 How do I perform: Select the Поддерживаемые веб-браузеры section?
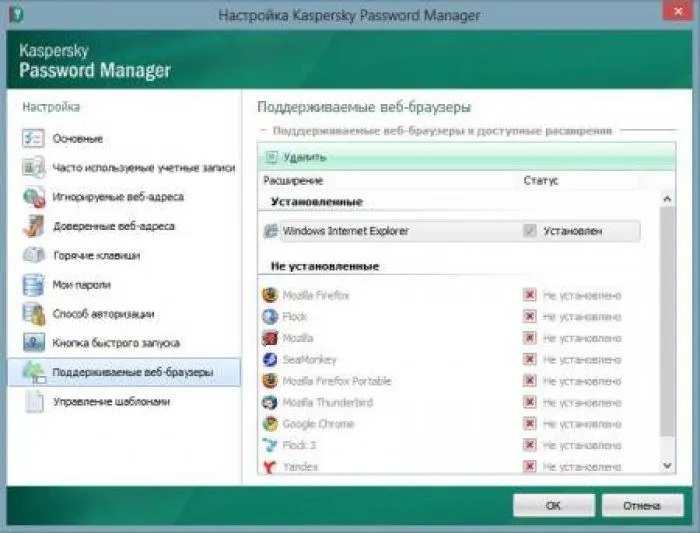(x=124, y=372)
